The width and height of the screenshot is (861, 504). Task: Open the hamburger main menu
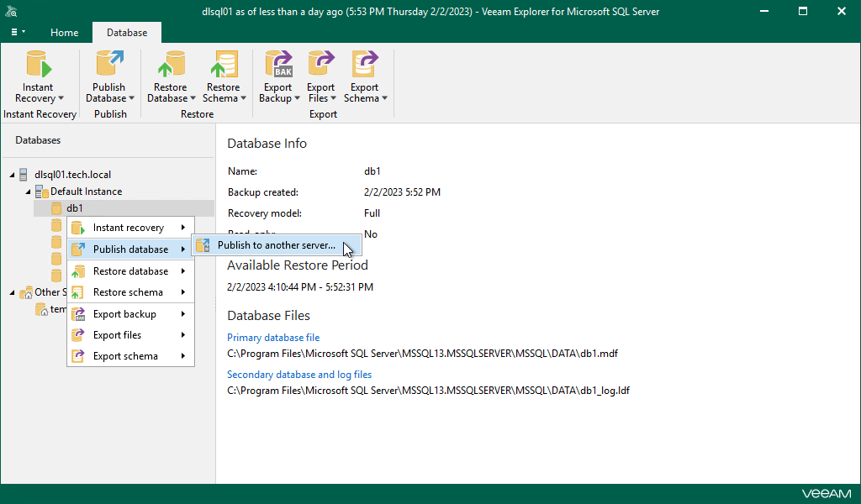18,33
